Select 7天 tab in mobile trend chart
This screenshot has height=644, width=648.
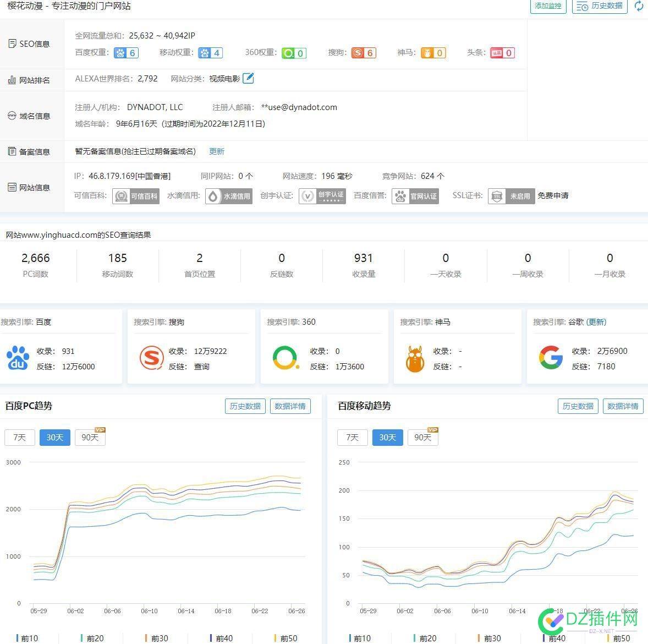click(x=352, y=438)
